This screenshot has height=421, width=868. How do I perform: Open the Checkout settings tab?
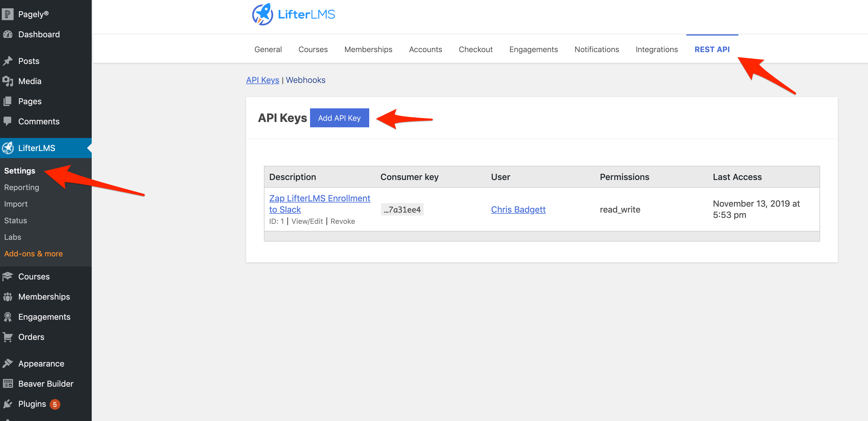coord(475,49)
